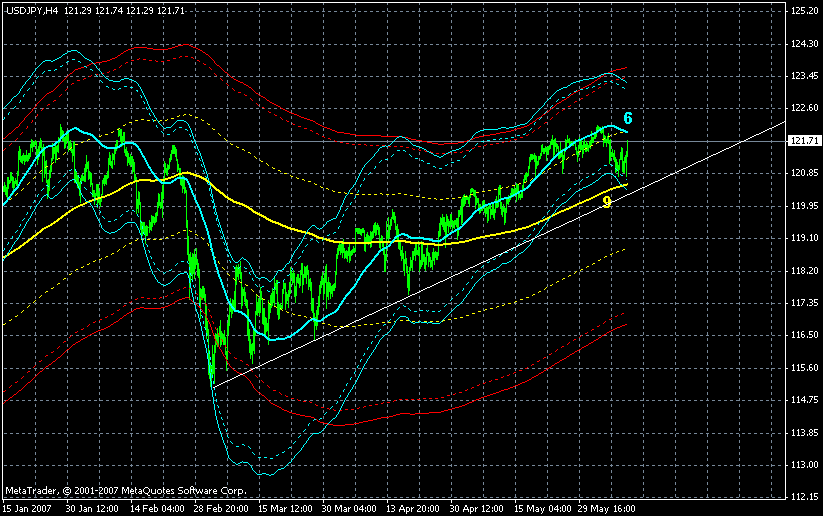Click the 125.20 price scale value
The image size is (823, 516).
click(x=804, y=11)
